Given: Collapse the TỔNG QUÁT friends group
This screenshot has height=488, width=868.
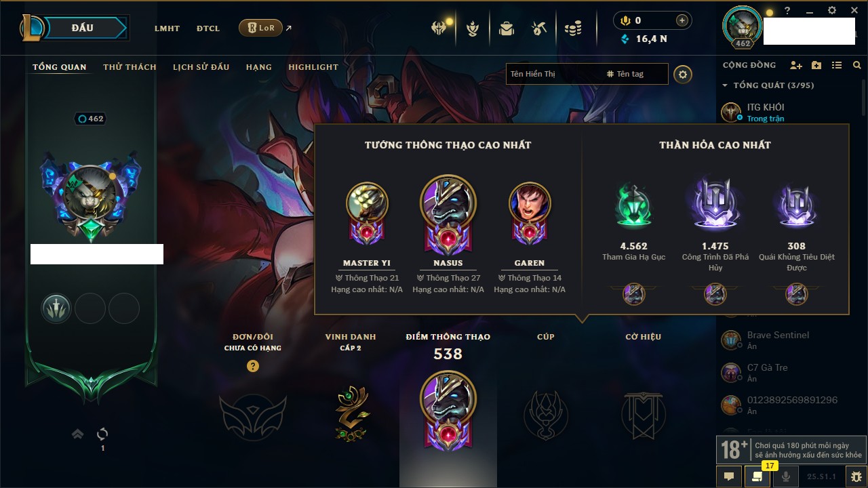Looking at the screenshot, I should [x=725, y=85].
